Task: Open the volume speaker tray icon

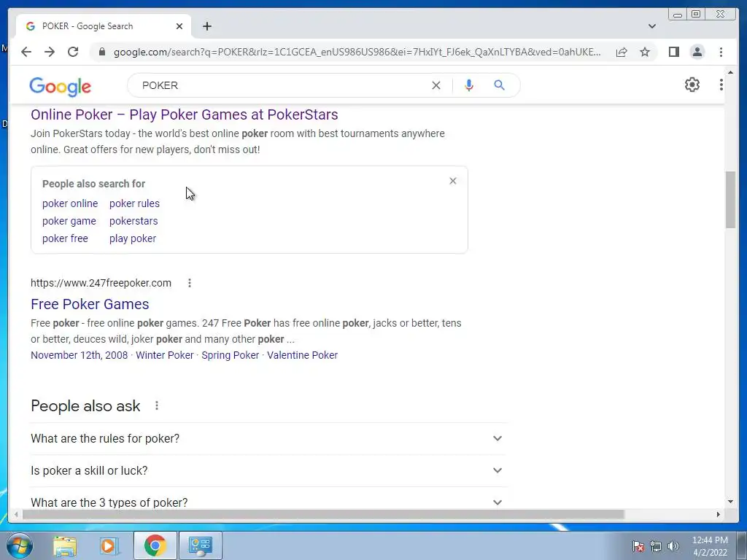Action: (673, 546)
